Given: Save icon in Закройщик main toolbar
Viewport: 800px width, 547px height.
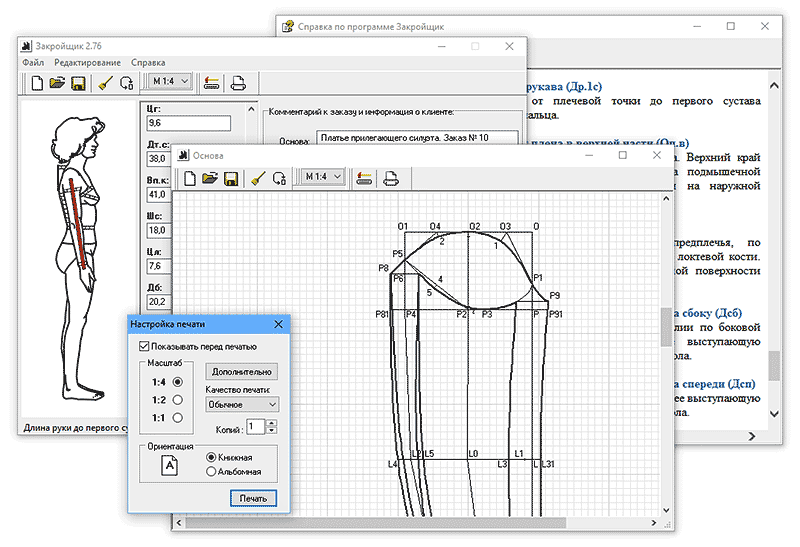Looking at the screenshot, I should pyautogui.click(x=78, y=83).
